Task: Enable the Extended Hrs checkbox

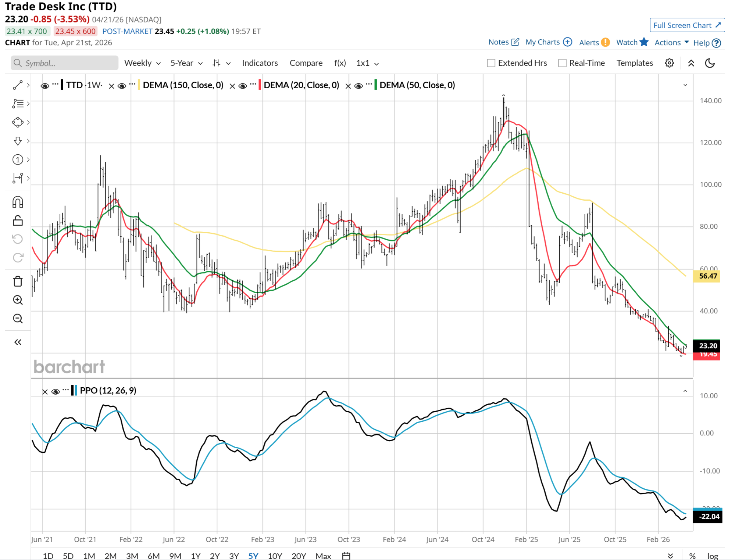Action: point(491,63)
